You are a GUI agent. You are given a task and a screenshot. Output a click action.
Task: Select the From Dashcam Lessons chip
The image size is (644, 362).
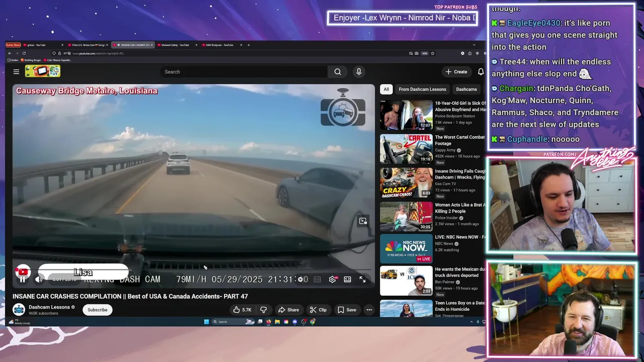coord(423,89)
